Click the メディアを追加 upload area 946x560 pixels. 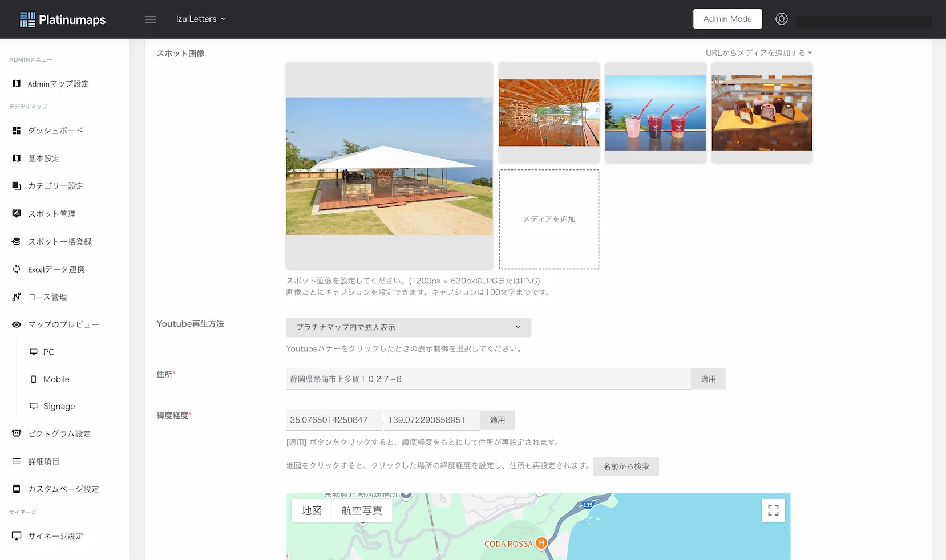pos(548,219)
